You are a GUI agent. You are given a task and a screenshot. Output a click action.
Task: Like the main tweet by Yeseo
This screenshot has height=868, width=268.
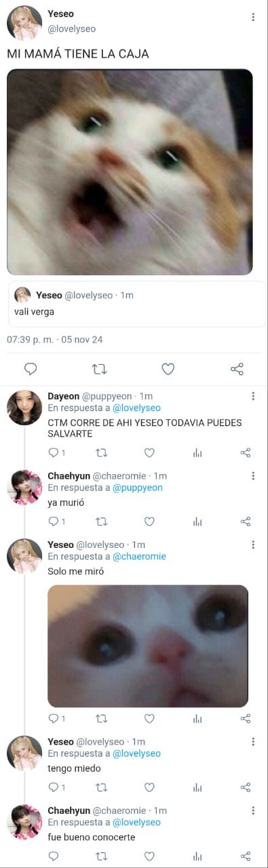click(x=168, y=369)
